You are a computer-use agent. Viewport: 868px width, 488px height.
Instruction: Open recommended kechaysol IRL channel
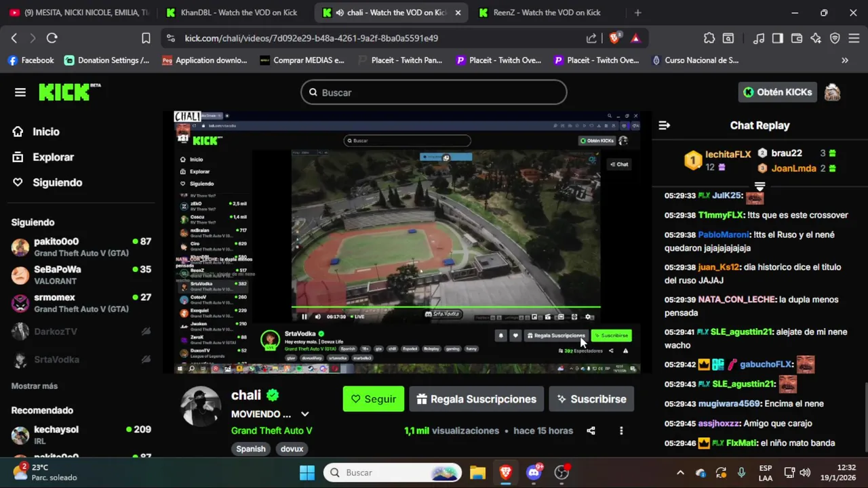point(81,434)
